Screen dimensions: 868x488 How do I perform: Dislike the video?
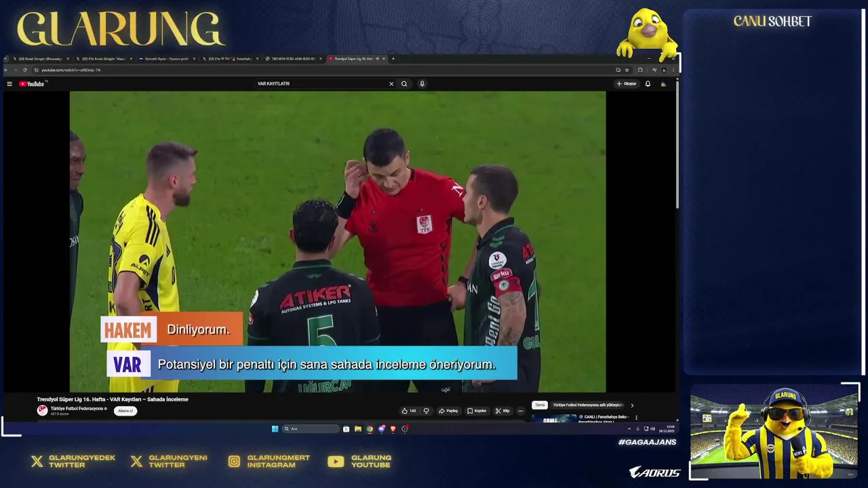(x=427, y=411)
